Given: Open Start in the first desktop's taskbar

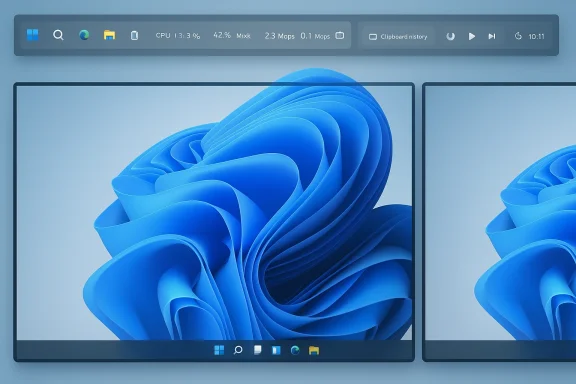Looking at the screenshot, I should coord(219,350).
